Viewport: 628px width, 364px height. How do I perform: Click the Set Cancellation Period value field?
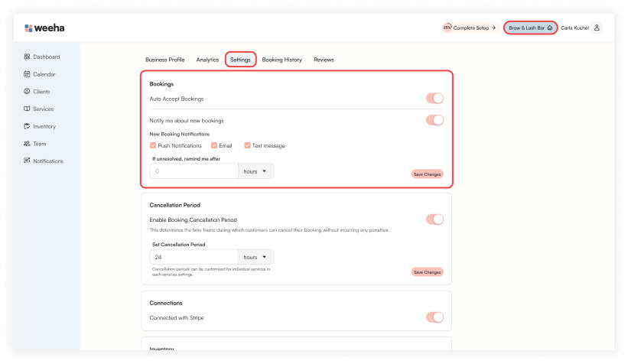point(194,257)
